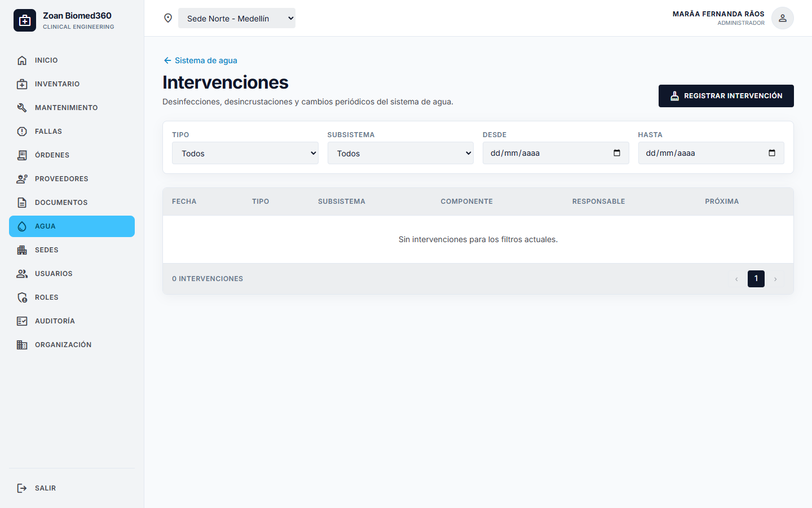This screenshot has width=812, height=508.
Task: Open the Órdenes section
Action: click(x=72, y=155)
